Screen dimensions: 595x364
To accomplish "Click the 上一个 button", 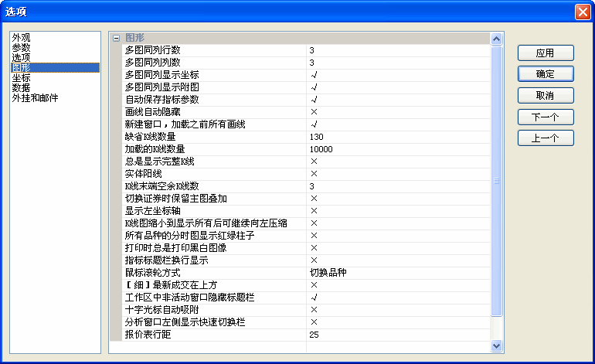I will (545, 138).
